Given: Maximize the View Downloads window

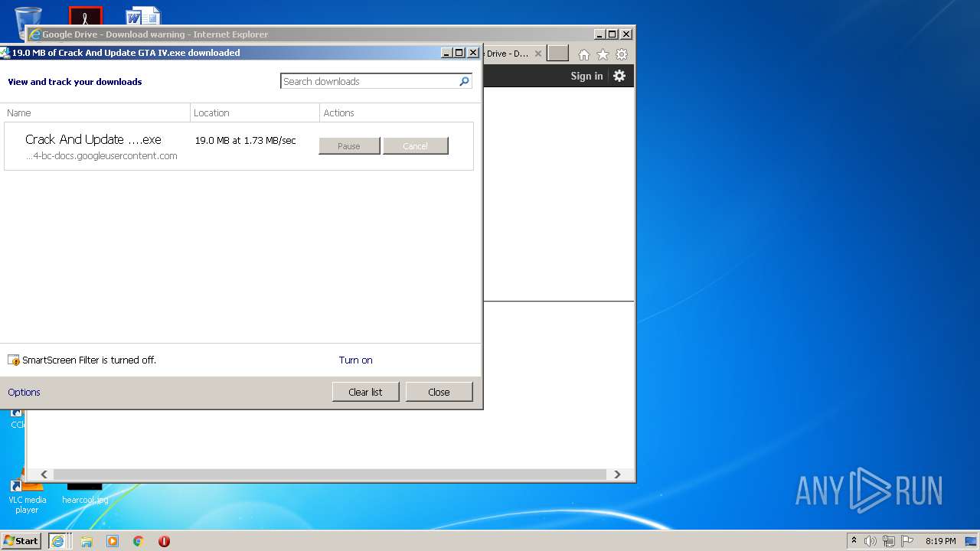Looking at the screenshot, I should click(459, 53).
